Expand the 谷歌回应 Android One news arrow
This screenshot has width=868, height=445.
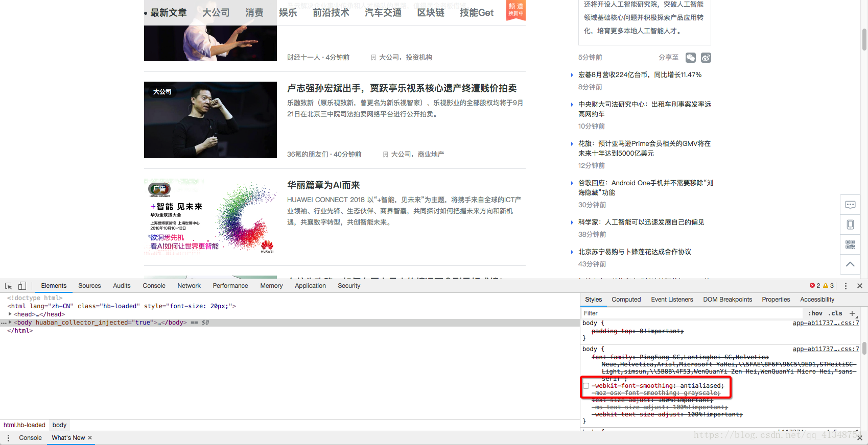click(x=572, y=183)
